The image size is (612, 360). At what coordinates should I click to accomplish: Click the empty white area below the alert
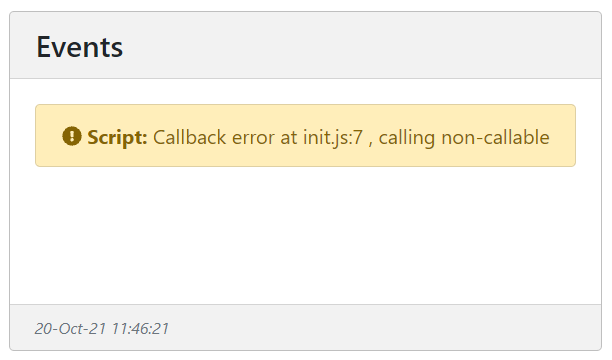pos(305,234)
